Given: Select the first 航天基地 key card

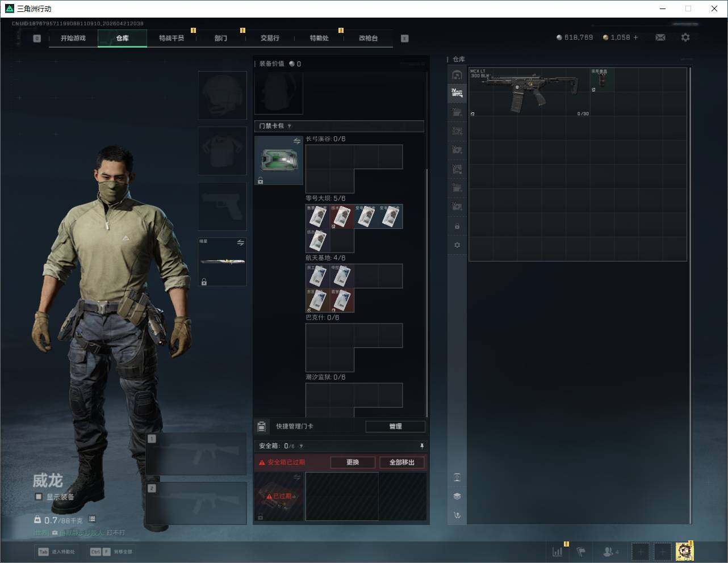Looking at the screenshot, I should pyautogui.click(x=318, y=276).
